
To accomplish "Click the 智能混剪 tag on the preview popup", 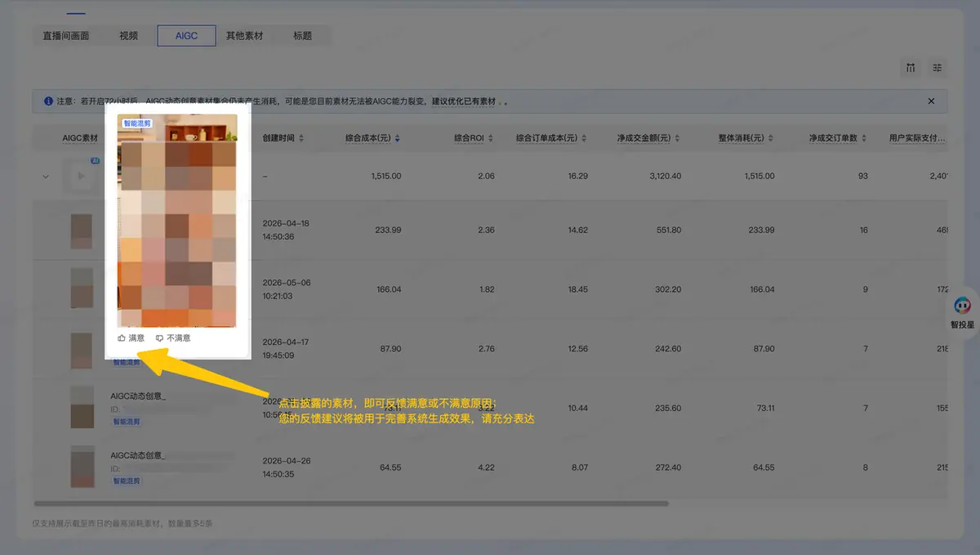I will coord(136,123).
